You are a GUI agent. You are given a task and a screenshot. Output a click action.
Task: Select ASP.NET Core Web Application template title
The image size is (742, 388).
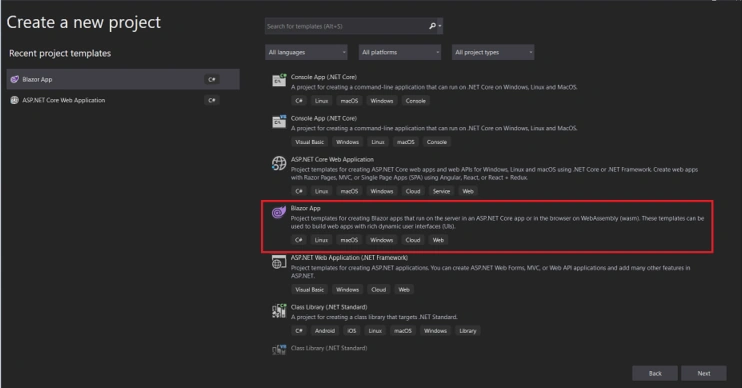pyautogui.click(x=332, y=159)
